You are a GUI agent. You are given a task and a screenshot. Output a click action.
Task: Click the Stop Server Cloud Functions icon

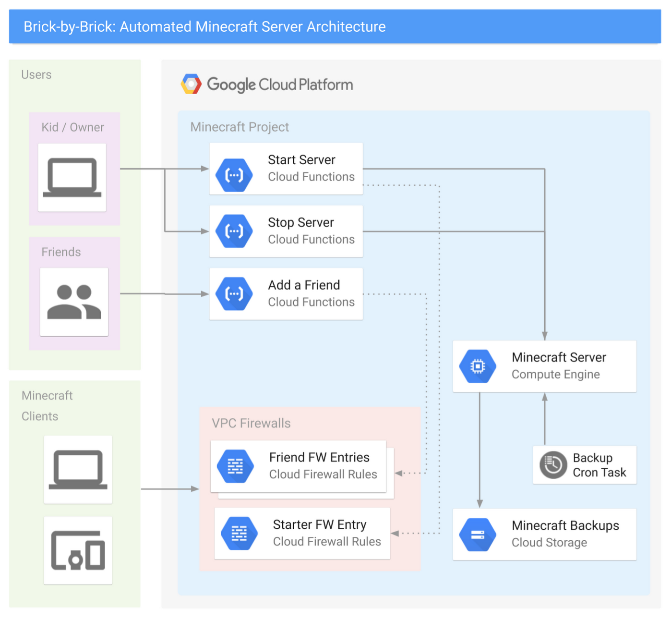pos(234,231)
